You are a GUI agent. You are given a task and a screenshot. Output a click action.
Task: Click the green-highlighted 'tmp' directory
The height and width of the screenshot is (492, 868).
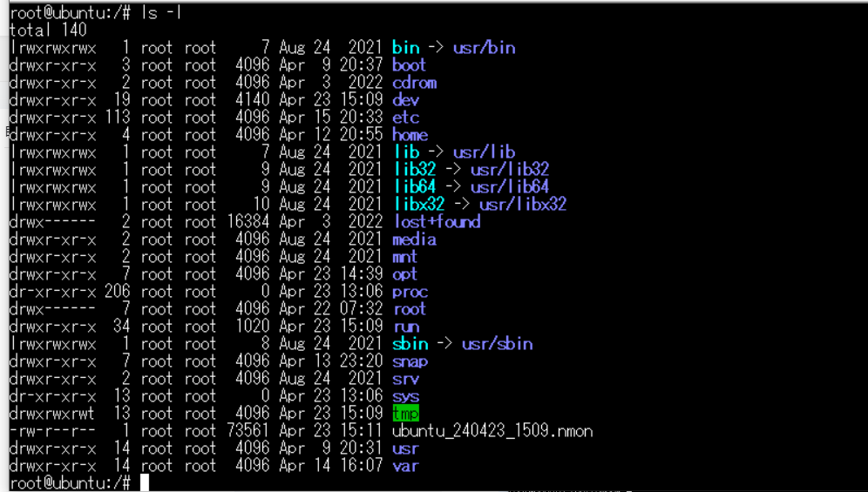[406, 414]
